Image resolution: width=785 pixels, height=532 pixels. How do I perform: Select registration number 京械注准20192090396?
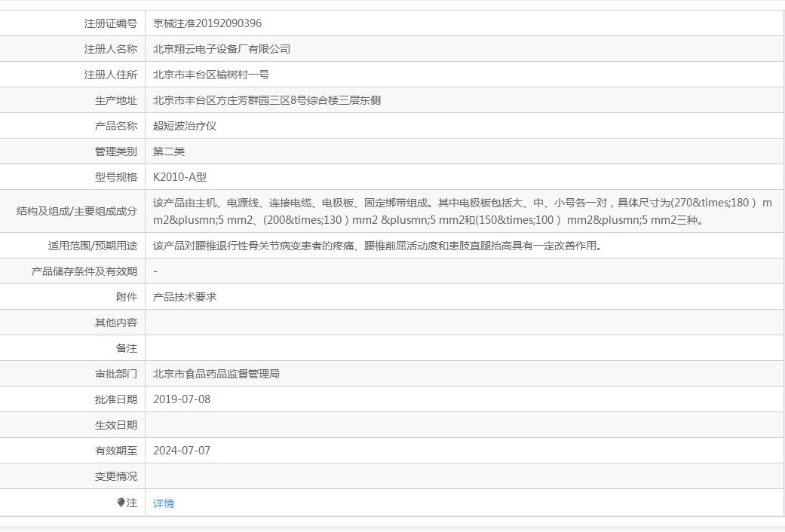[x=207, y=23]
